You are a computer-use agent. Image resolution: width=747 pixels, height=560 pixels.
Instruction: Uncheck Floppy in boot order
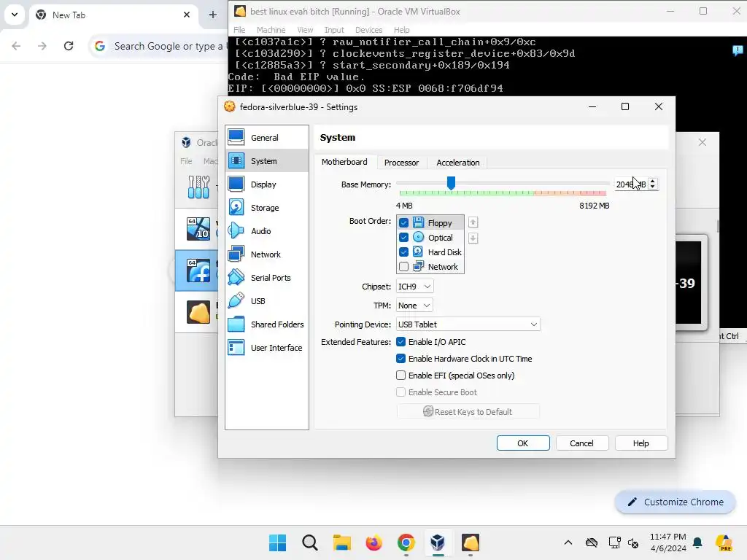click(403, 223)
